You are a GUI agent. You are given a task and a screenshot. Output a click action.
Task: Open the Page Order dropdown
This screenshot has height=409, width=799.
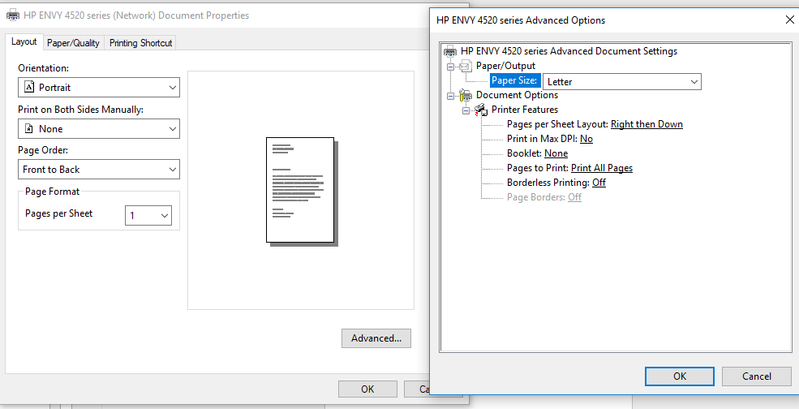click(99, 169)
